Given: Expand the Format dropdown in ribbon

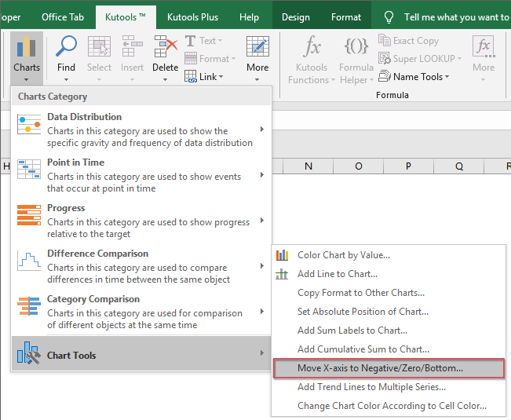Looking at the screenshot, I should 210,59.
